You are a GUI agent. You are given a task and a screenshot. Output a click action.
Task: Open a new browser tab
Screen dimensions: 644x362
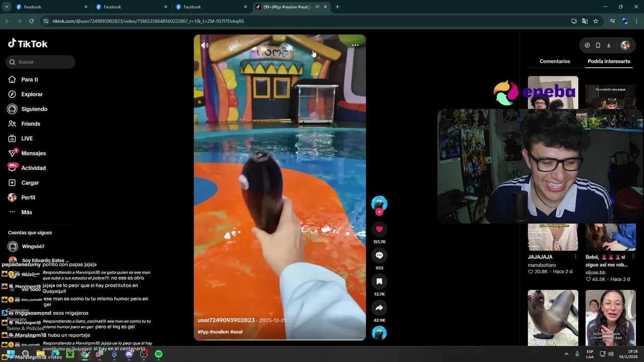tap(337, 7)
